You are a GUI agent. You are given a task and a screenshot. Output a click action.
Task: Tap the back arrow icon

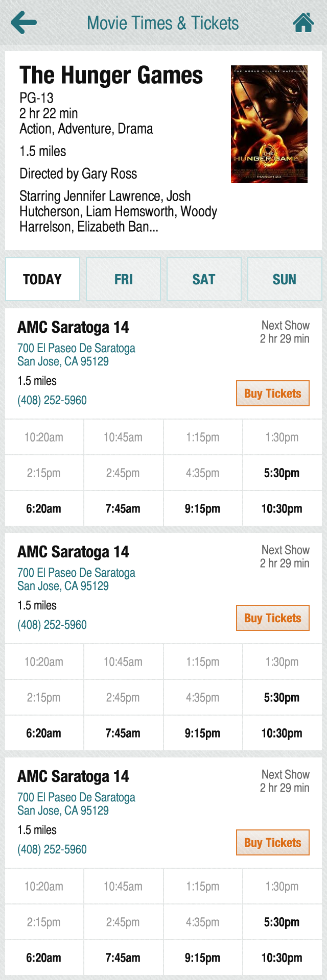click(x=24, y=22)
